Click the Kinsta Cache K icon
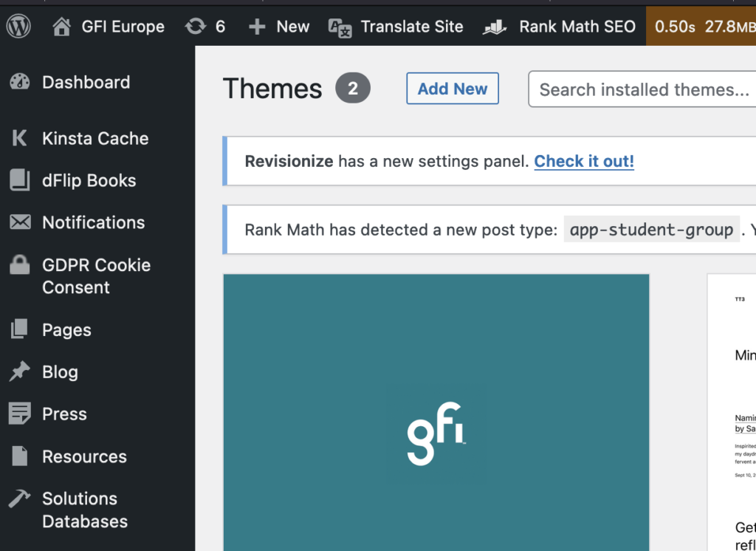 (x=20, y=138)
